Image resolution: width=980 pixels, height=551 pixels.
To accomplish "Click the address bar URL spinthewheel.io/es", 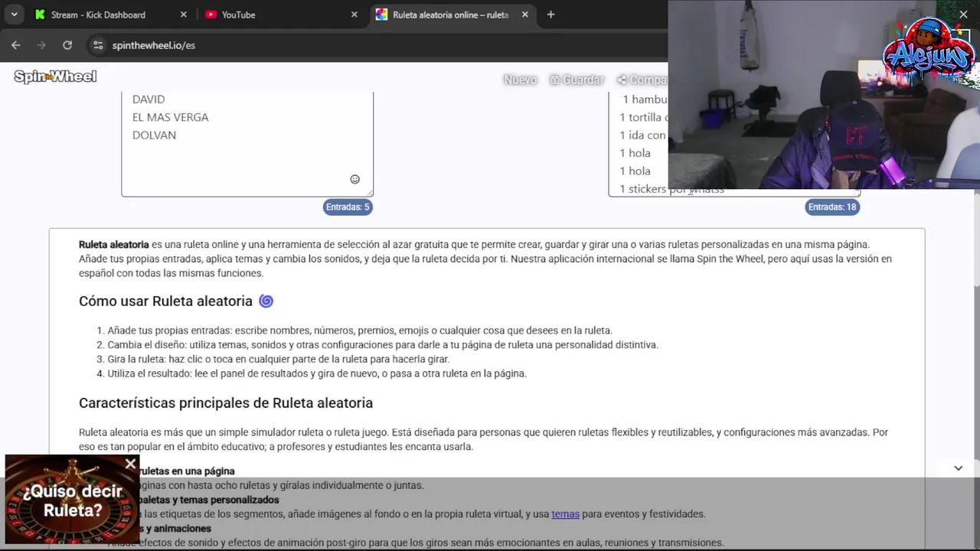I will (x=153, y=45).
